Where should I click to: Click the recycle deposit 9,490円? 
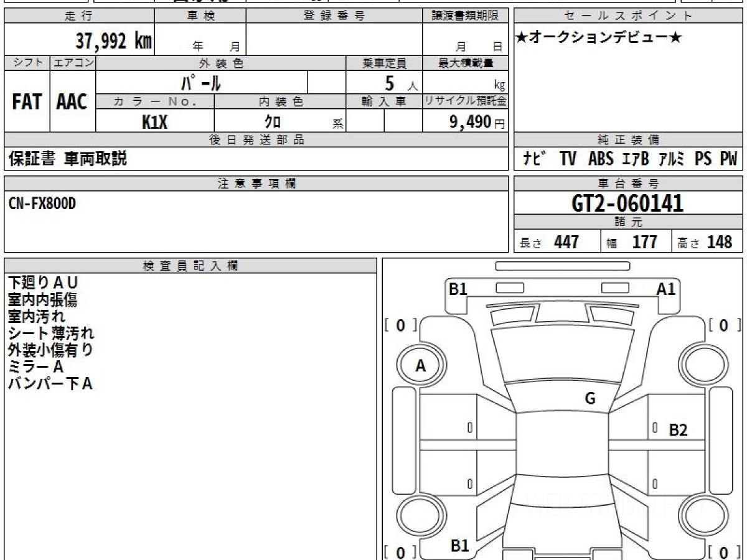[x=477, y=122]
